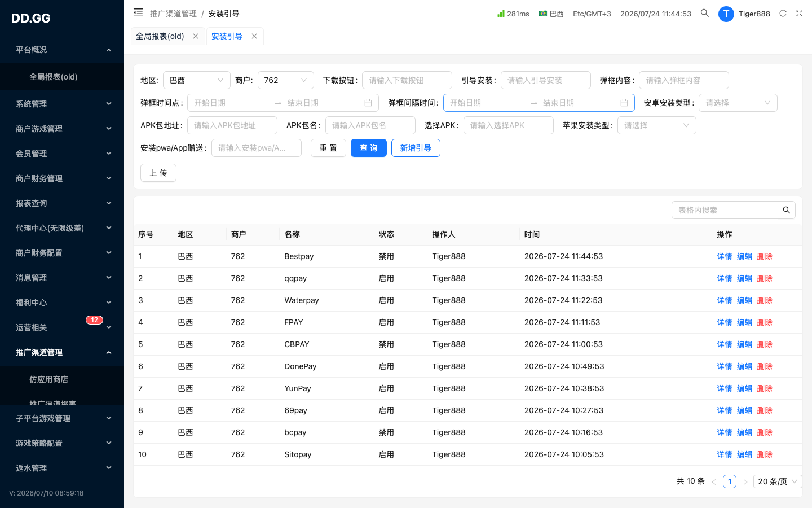Expand the 返水管理 menu
Image resolution: width=812 pixels, height=508 pixels.
click(x=62, y=468)
